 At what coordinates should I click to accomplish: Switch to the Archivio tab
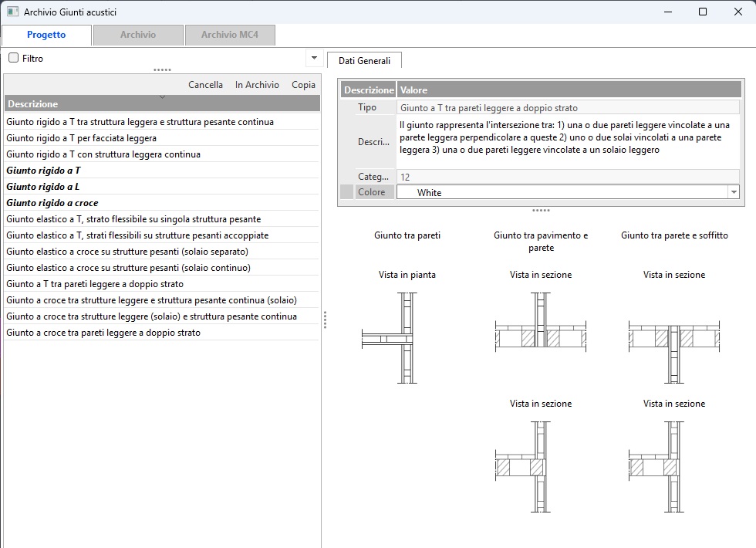point(138,35)
